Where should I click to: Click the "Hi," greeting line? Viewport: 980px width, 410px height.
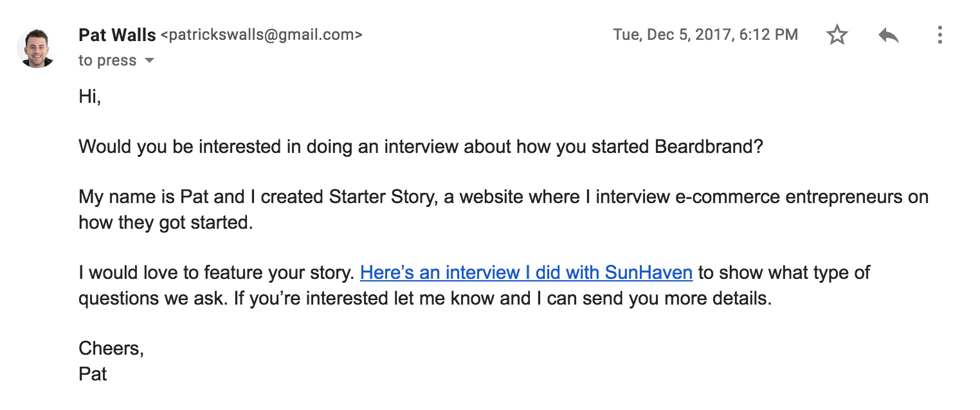click(x=89, y=97)
